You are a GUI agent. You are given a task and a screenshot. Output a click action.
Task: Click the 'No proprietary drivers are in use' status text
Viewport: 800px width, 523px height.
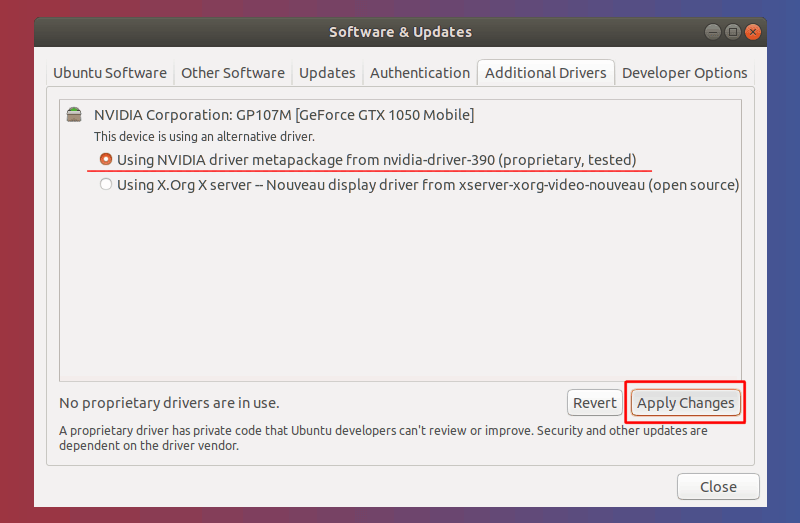click(x=169, y=403)
